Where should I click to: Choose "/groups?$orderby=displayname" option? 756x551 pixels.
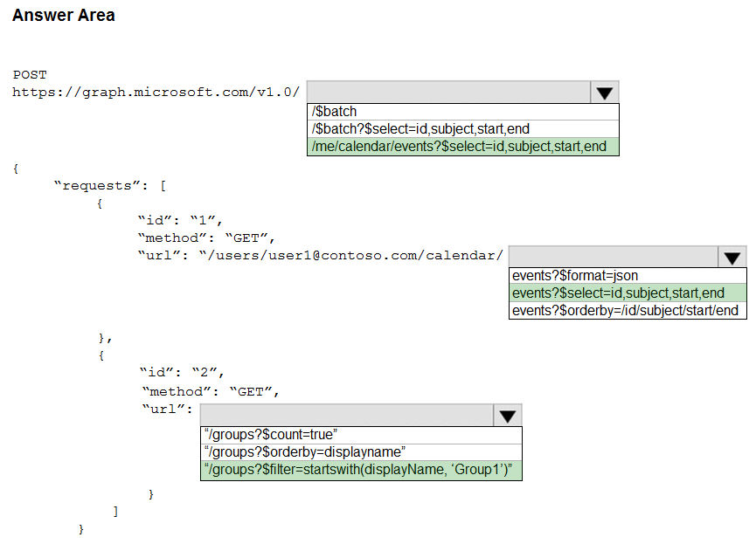click(361, 452)
